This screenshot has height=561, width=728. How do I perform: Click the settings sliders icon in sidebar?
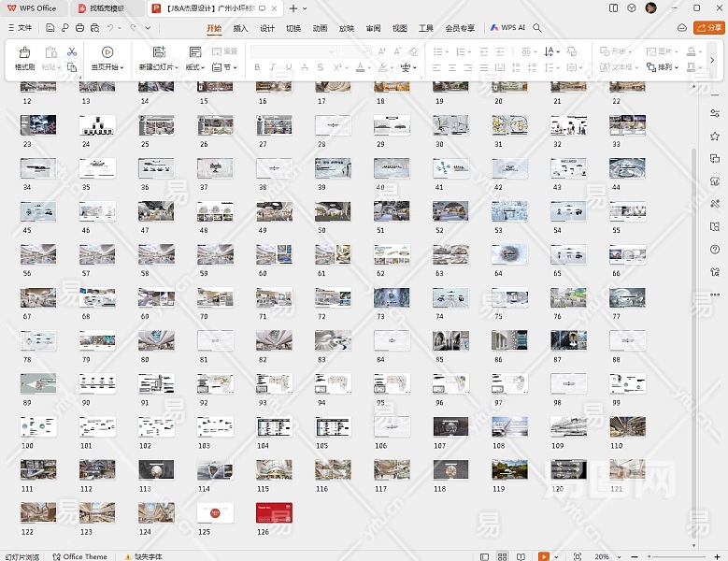(x=715, y=114)
